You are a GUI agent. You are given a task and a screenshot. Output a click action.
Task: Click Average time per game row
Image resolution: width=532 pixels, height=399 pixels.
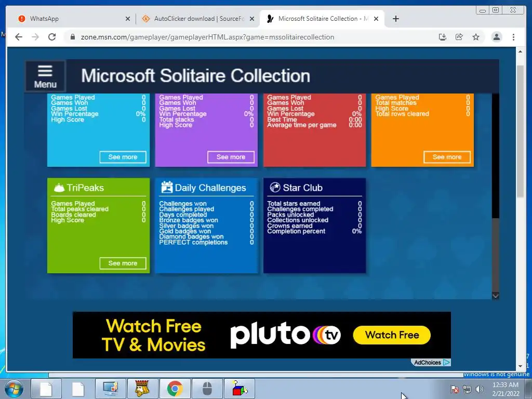click(x=314, y=125)
